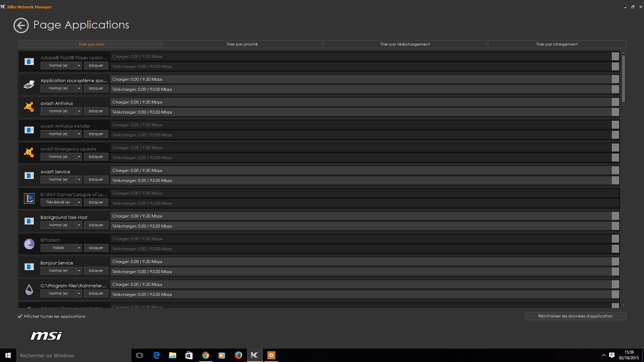Expand priority dropdown for Background Task Host
Image resolution: width=644 pixels, height=362 pixels.
point(79,225)
